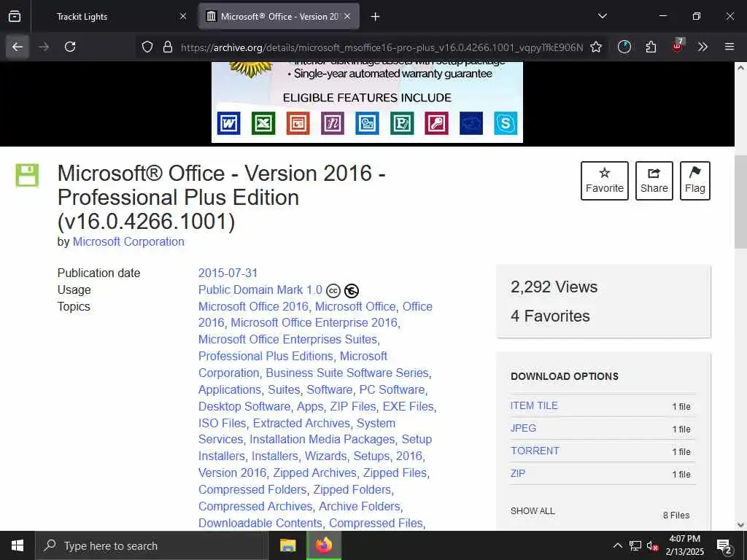Close the Trackit Lights tab
Screen dimensions: 747x560
183,17
